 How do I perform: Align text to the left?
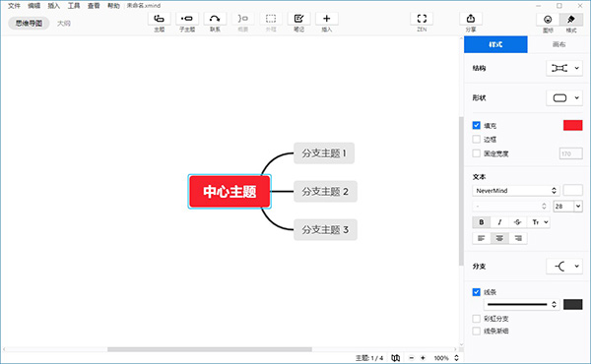point(482,238)
